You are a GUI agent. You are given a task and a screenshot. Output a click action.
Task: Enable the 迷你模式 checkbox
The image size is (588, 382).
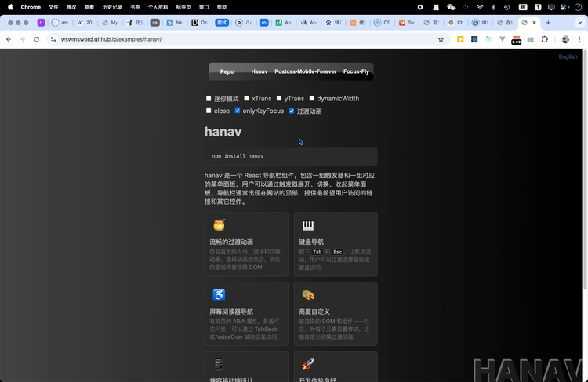[x=209, y=99]
